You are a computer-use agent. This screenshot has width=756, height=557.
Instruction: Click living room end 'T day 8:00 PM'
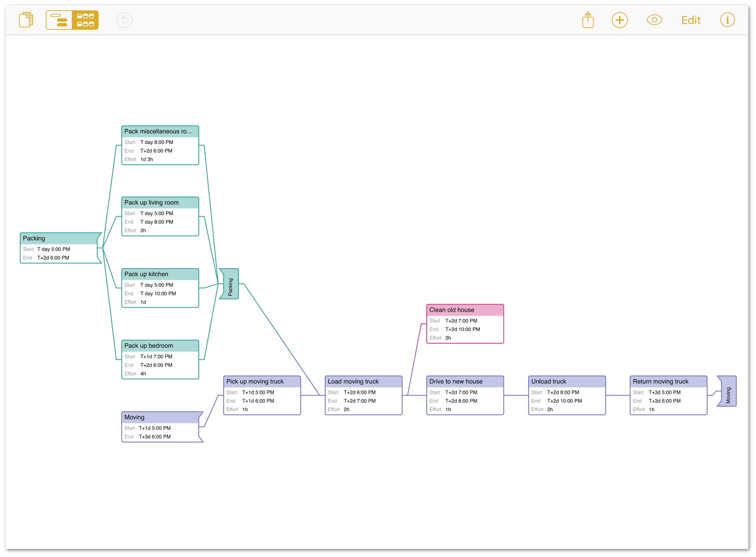(157, 222)
